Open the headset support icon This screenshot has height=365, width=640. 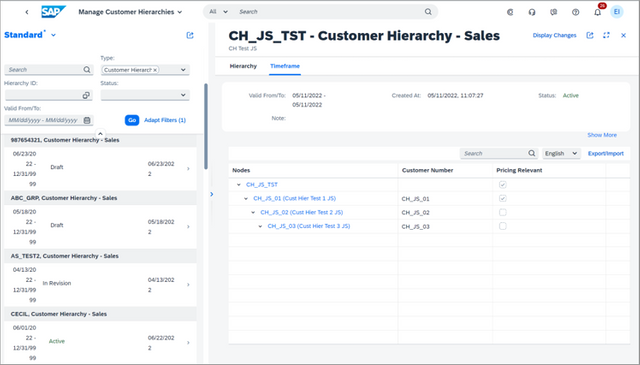coord(531,12)
